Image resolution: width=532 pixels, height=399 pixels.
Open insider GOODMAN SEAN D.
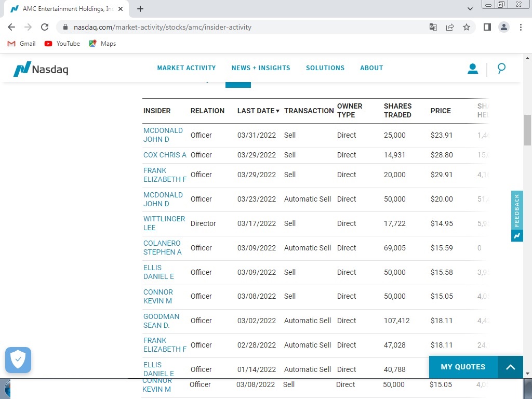(161, 321)
